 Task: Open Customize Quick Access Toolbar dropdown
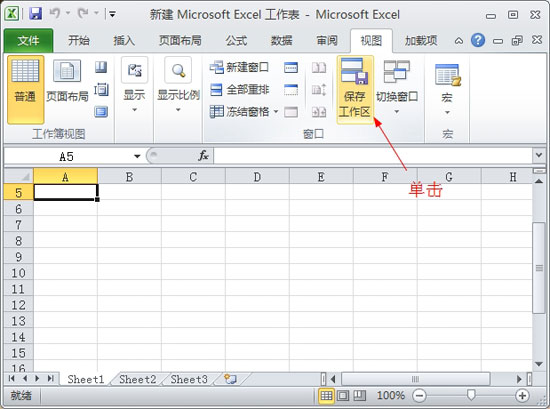(x=112, y=14)
